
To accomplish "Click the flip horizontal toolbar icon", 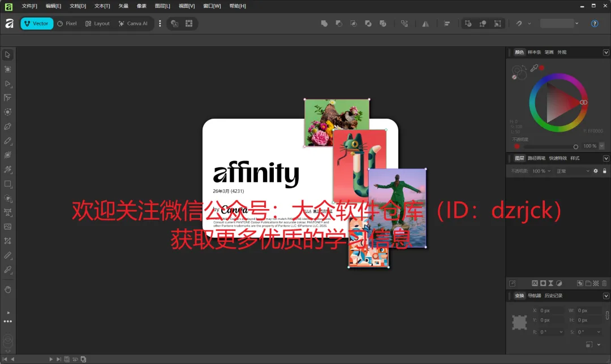I will [425, 24].
